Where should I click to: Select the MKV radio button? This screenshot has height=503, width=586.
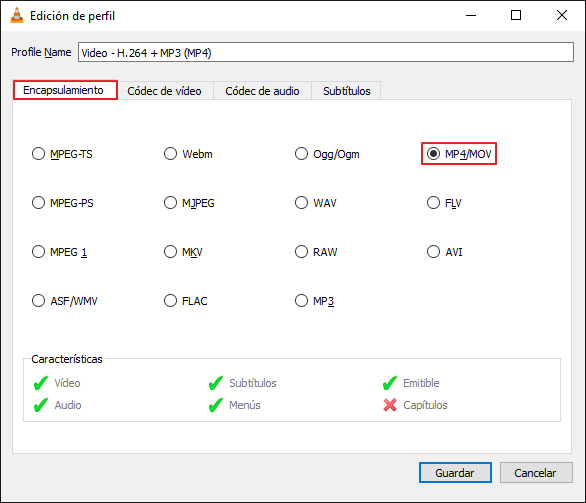(183, 252)
